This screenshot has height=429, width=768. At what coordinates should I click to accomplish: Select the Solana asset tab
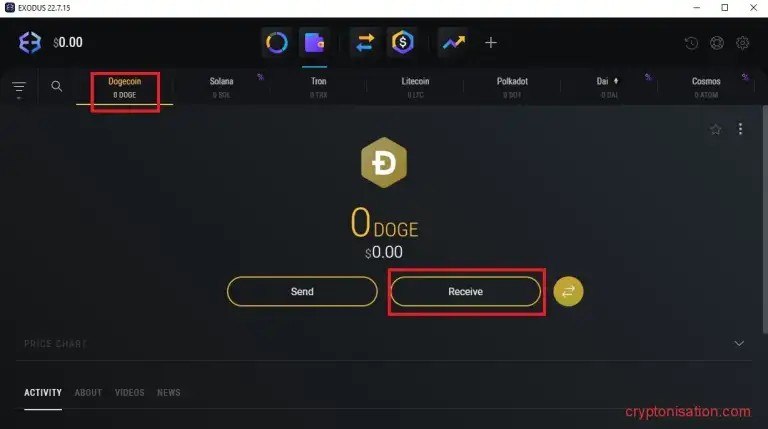pos(221,87)
